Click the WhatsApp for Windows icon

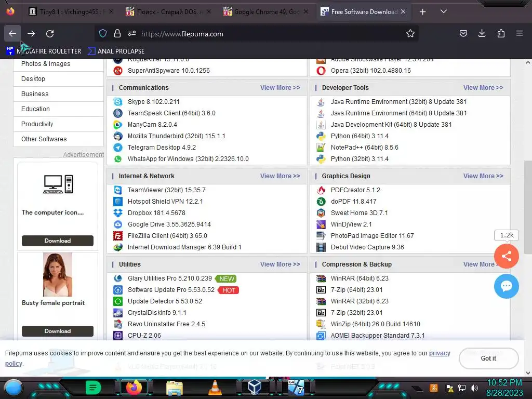click(x=118, y=159)
